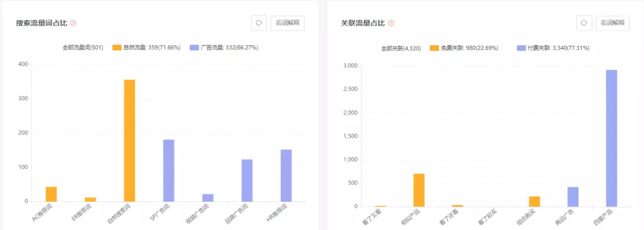Screen dimensions: 644x230
Task: Click the AC推荐词 orange bar
Action: (x=51, y=194)
